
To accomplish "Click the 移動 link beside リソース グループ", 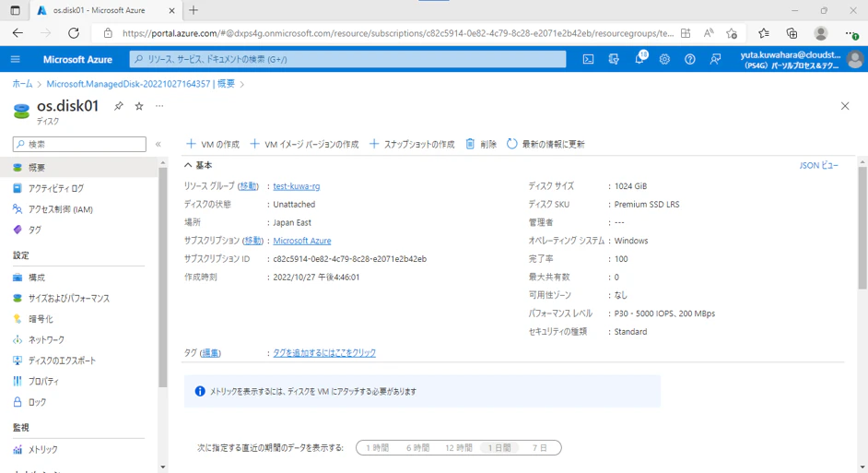I will [x=248, y=186].
